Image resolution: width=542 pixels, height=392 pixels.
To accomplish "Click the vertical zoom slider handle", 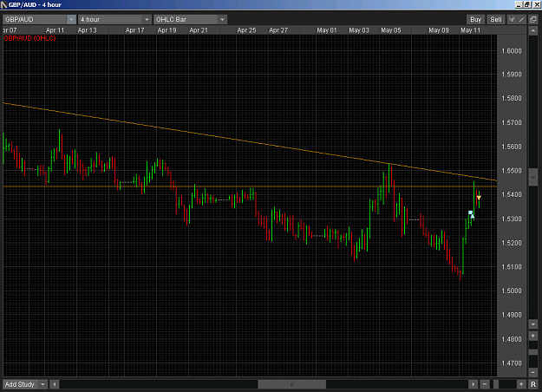I will [x=533, y=352].
